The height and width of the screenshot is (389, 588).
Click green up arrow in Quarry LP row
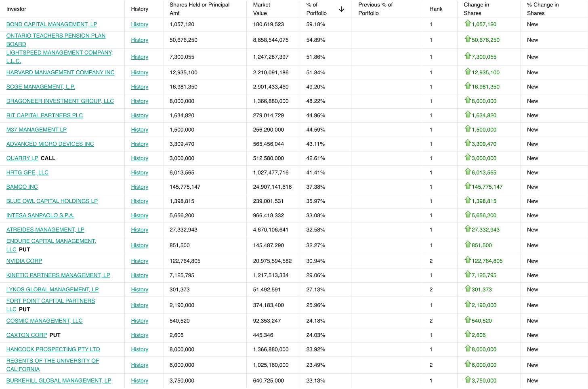pos(468,158)
